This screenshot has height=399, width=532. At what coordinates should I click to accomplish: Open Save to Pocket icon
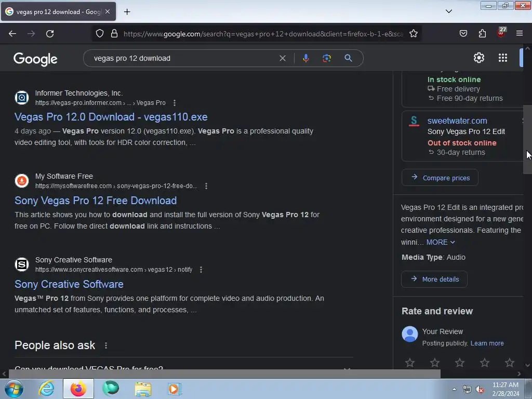463,34
